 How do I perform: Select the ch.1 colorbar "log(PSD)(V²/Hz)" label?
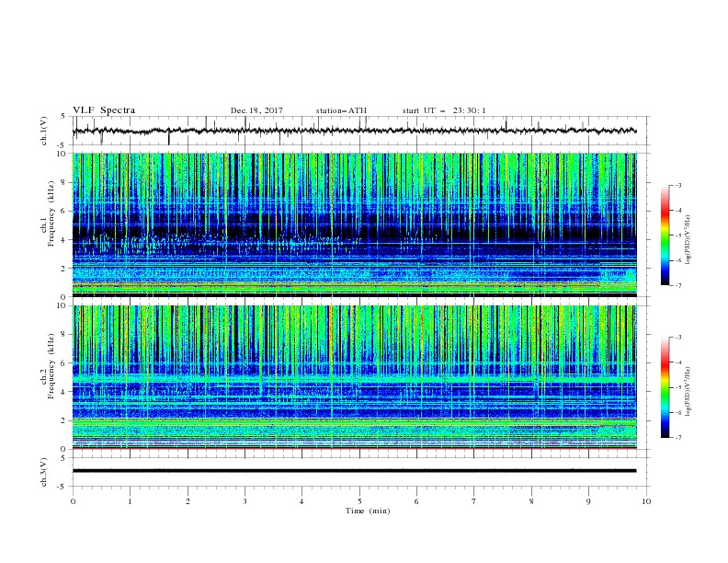click(x=688, y=240)
